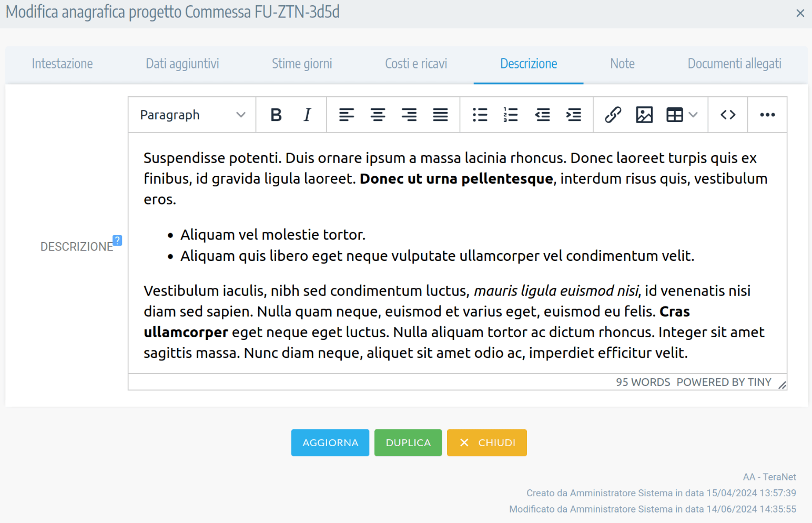This screenshot has width=812, height=523.
Task: Align text to the right
Action: click(x=409, y=115)
